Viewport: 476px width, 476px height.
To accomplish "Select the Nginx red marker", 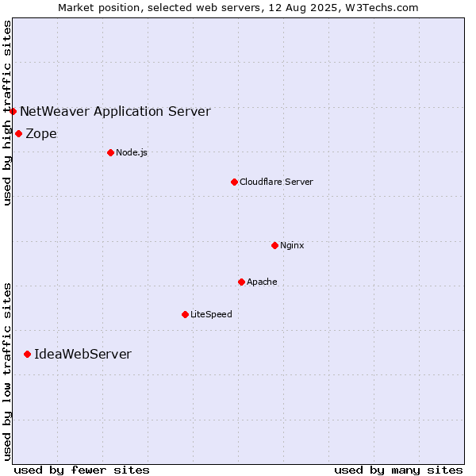I will [274, 245].
